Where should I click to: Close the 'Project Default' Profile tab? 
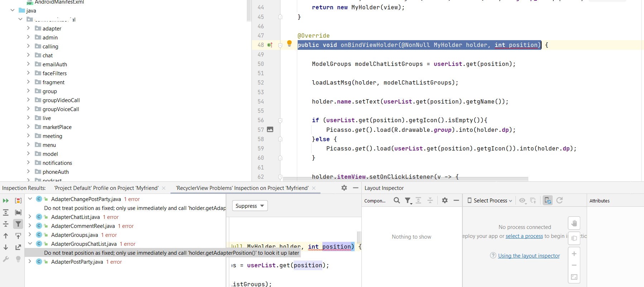click(x=164, y=188)
